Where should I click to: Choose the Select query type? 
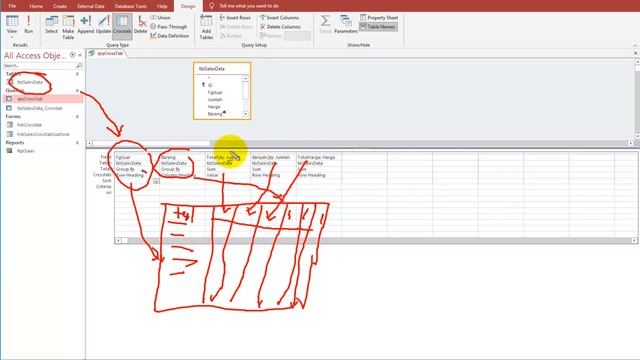pos(51,25)
